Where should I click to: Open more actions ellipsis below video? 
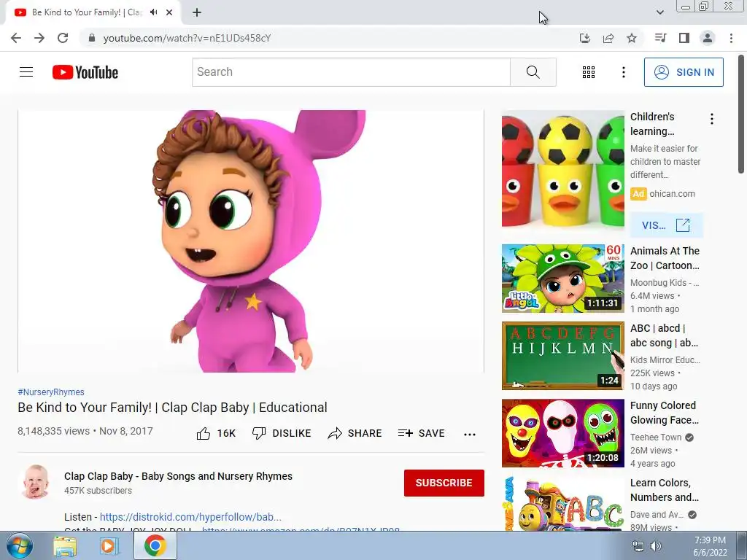pyautogui.click(x=470, y=434)
